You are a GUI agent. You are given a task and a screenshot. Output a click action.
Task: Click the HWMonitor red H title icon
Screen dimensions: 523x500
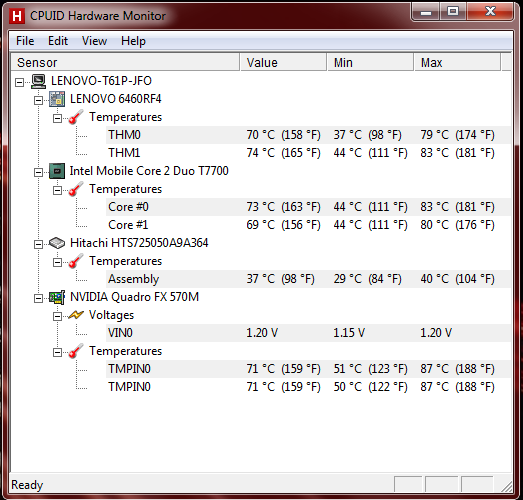[x=17, y=16]
